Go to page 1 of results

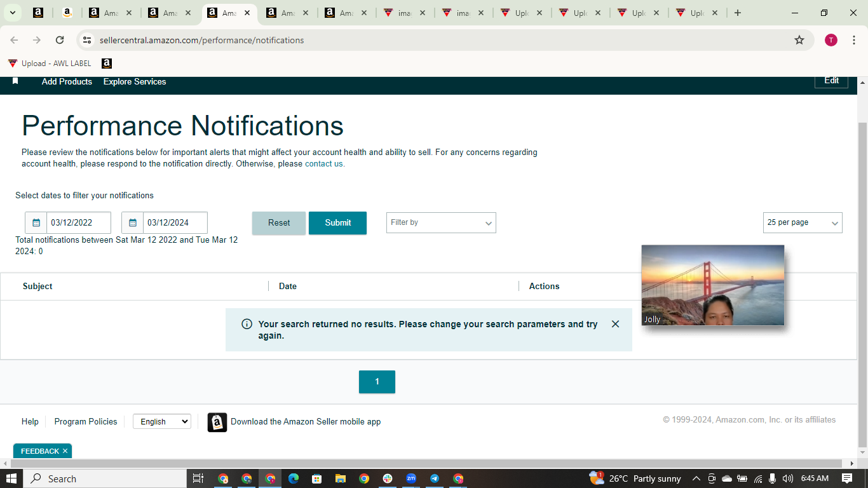[x=377, y=382]
